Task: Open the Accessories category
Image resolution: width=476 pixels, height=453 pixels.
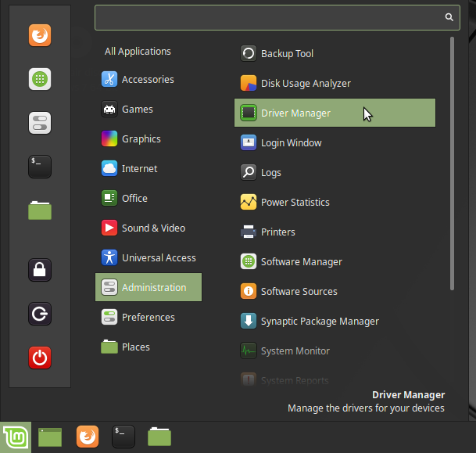Action: pyautogui.click(x=149, y=79)
